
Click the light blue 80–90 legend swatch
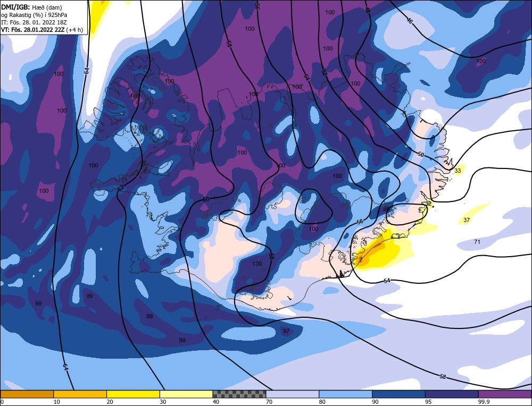tap(345, 394)
